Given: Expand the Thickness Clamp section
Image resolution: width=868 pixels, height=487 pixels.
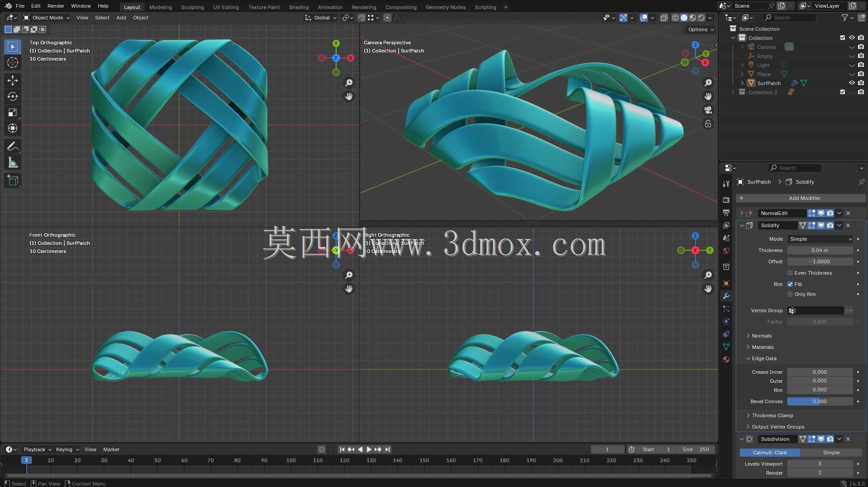Looking at the screenshot, I should click(x=772, y=415).
